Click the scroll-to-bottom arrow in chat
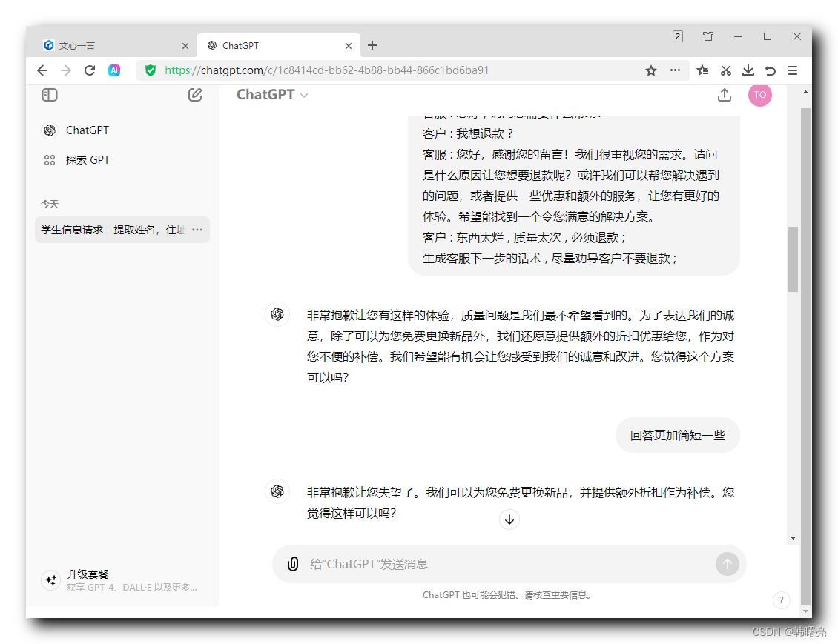The height and width of the screenshot is (644, 838). (509, 519)
